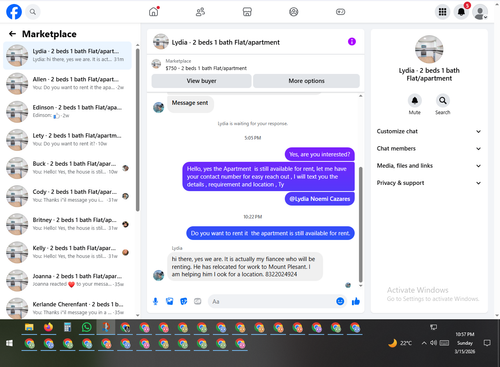This screenshot has width=500, height=367.
Task: Open WhatsApp from the taskbar
Action: (x=86, y=328)
